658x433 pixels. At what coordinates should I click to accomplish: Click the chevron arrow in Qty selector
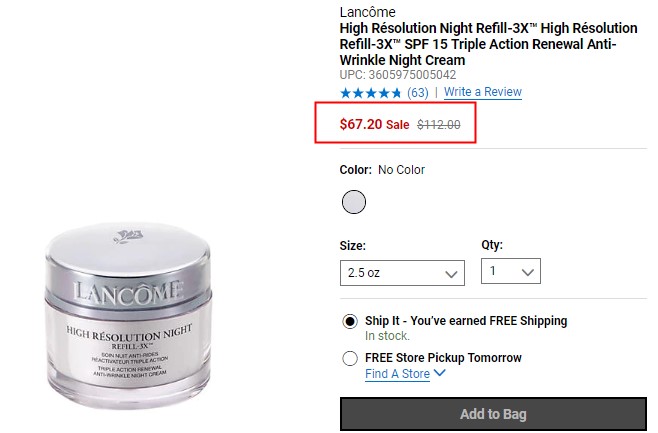pos(527,272)
